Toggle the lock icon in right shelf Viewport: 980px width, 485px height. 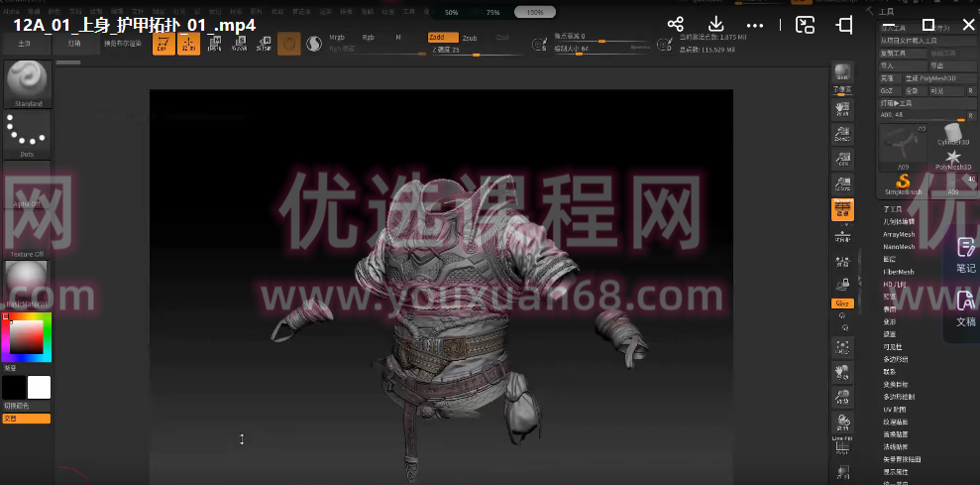tap(842, 285)
